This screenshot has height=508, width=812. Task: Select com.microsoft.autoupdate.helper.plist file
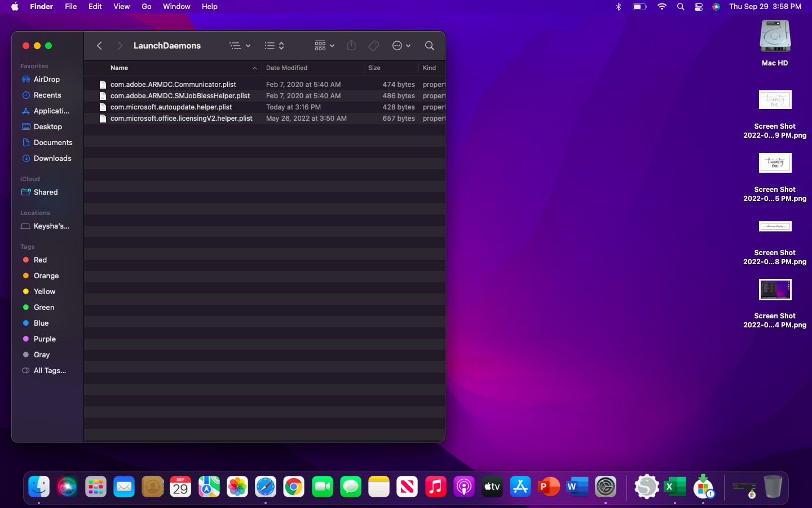tap(171, 107)
